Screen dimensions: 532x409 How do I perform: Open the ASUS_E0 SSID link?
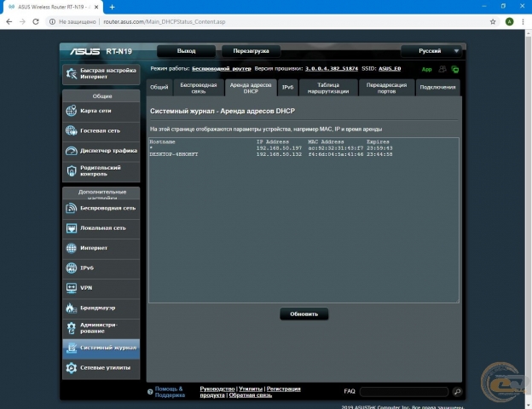(390, 68)
